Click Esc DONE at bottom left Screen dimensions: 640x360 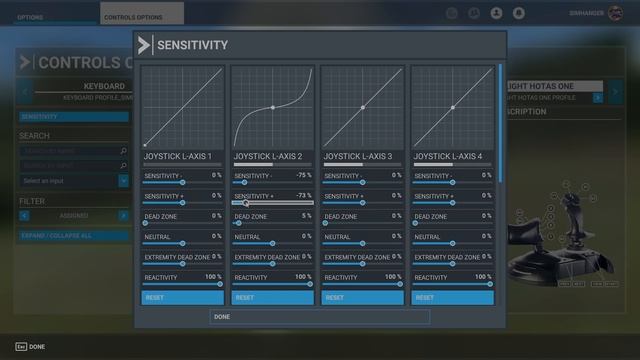pos(30,347)
